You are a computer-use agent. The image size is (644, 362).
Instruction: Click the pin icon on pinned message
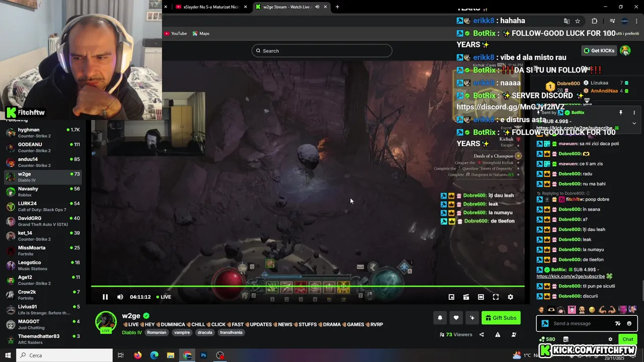click(x=621, y=113)
